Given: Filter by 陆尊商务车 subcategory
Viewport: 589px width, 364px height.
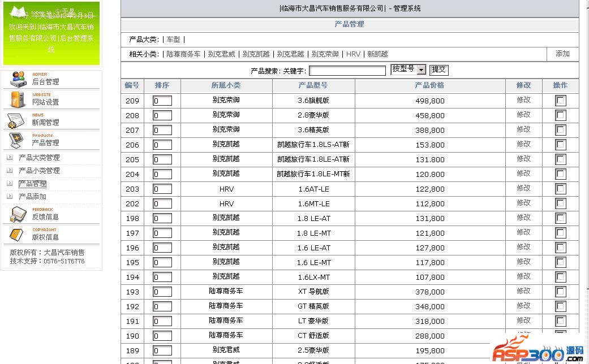Looking at the screenshot, I should [x=183, y=54].
